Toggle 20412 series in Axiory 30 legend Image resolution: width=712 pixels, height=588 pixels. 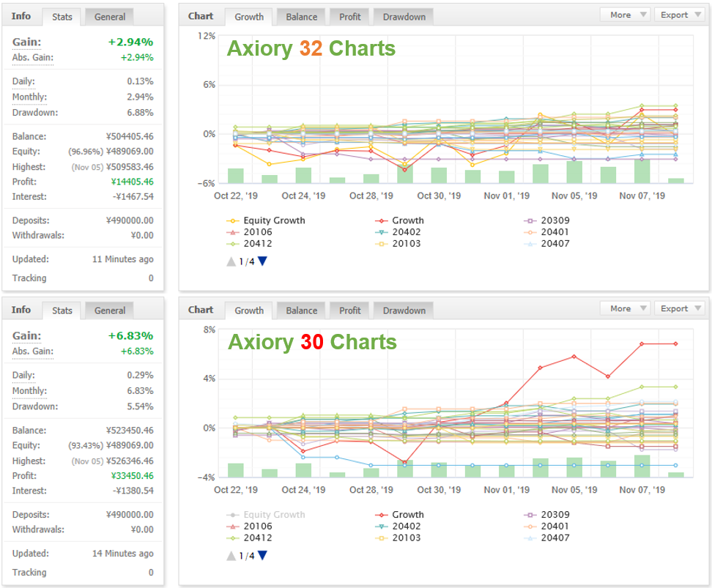(x=249, y=538)
